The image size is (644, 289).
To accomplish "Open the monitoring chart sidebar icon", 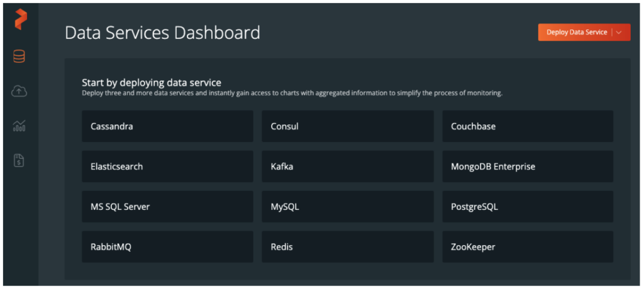I will (x=19, y=126).
